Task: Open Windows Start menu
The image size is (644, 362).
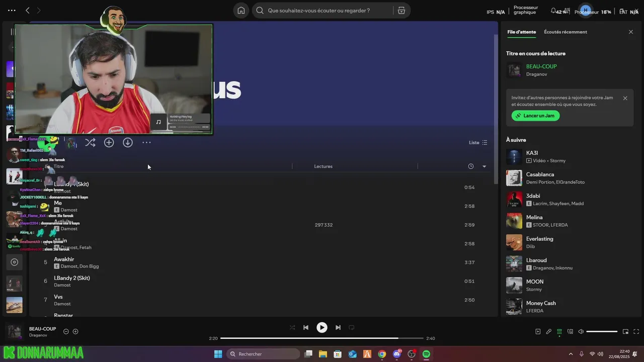Action: [218, 354]
